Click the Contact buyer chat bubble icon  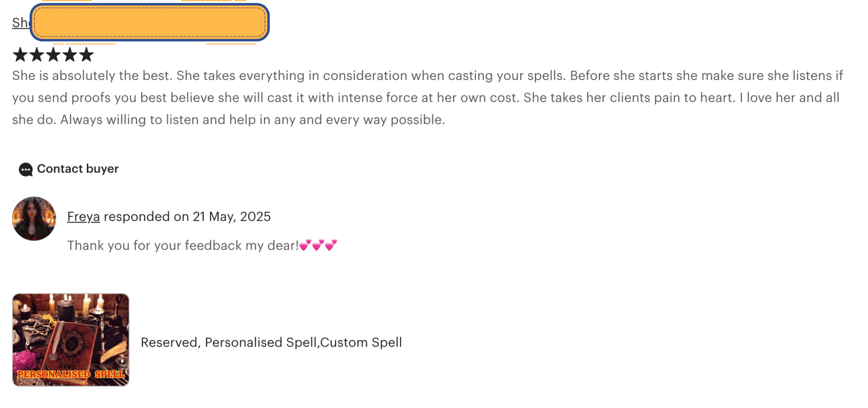[x=25, y=170]
